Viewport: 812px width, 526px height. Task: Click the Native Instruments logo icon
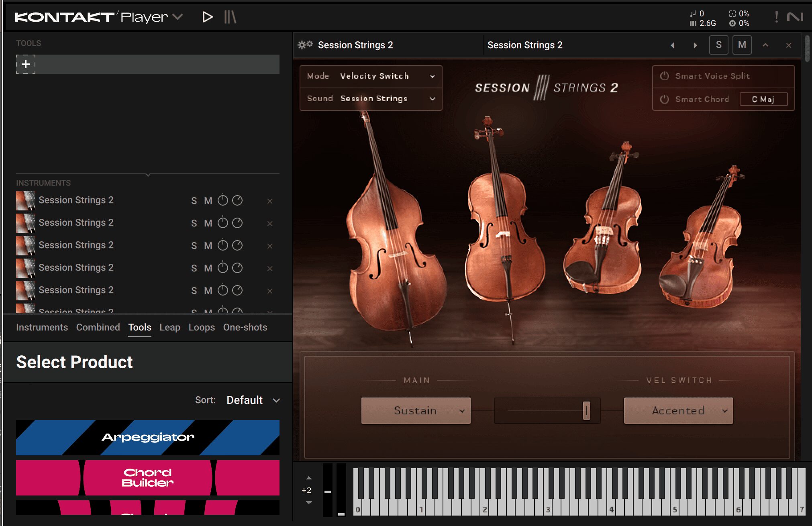tap(795, 17)
